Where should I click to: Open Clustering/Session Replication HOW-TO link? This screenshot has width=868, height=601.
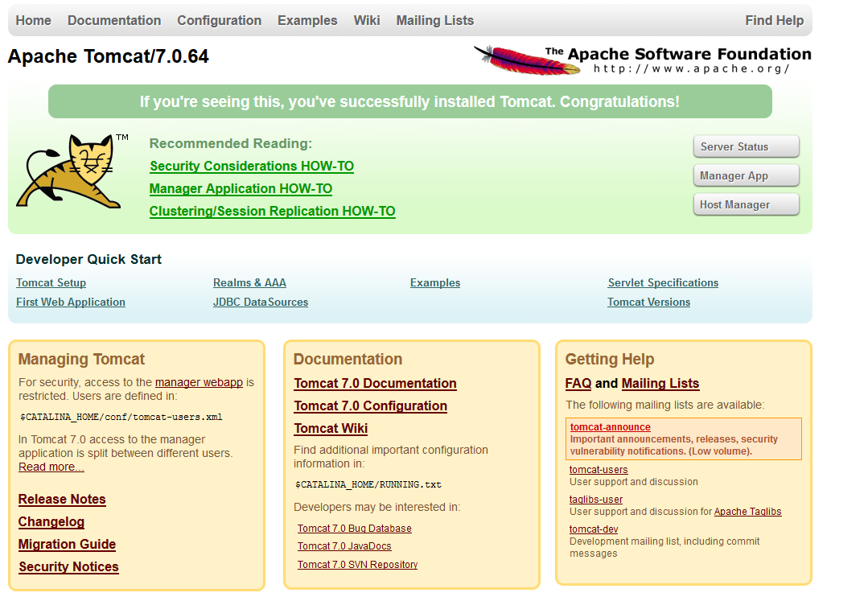coord(273,212)
